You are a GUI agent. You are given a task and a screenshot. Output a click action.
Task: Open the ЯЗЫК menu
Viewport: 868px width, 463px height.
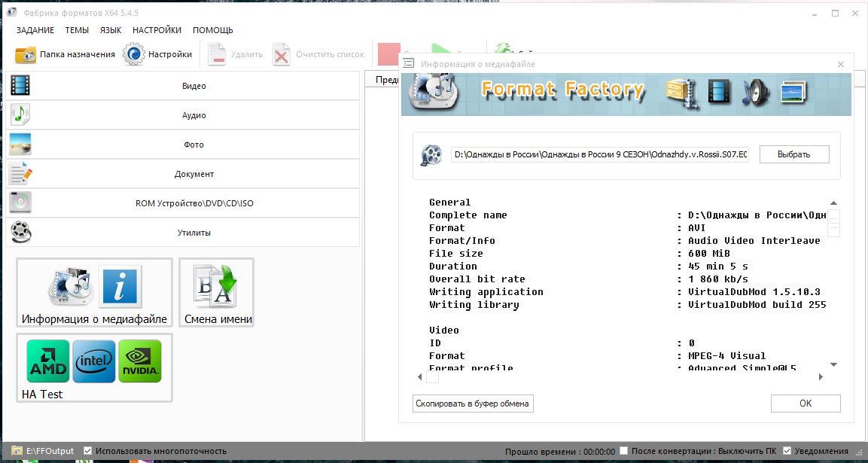click(111, 30)
